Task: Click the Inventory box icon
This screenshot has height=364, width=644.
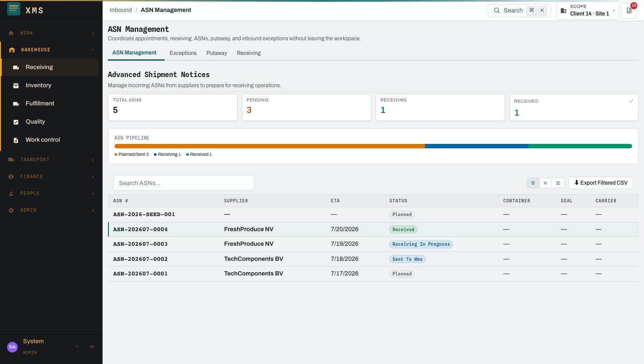Action: click(16, 85)
